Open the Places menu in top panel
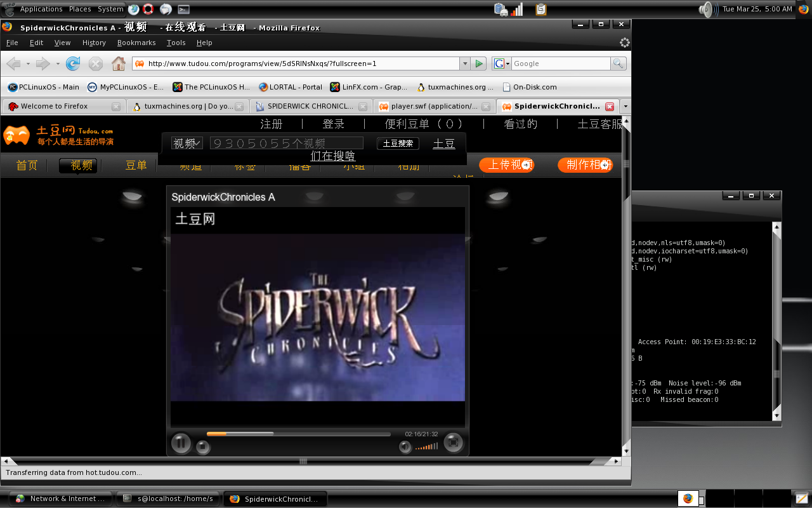This screenshot has width=812, height=508. coord(80,9)
